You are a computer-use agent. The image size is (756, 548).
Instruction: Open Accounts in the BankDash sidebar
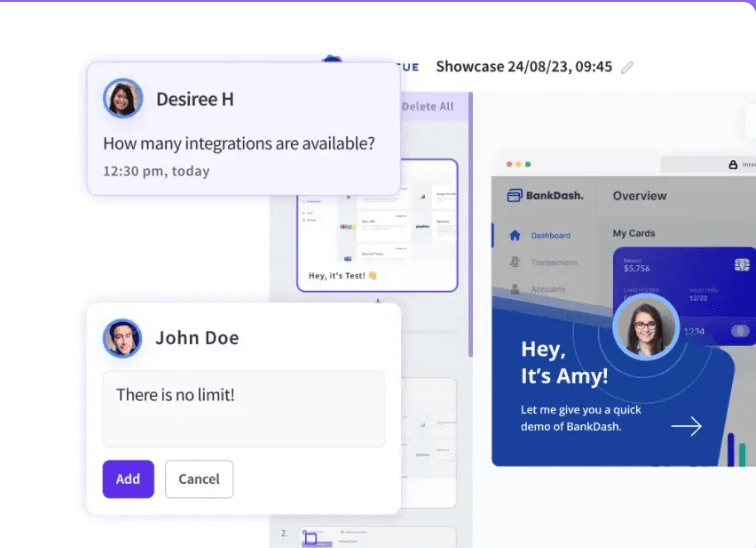tap(548, 289)
